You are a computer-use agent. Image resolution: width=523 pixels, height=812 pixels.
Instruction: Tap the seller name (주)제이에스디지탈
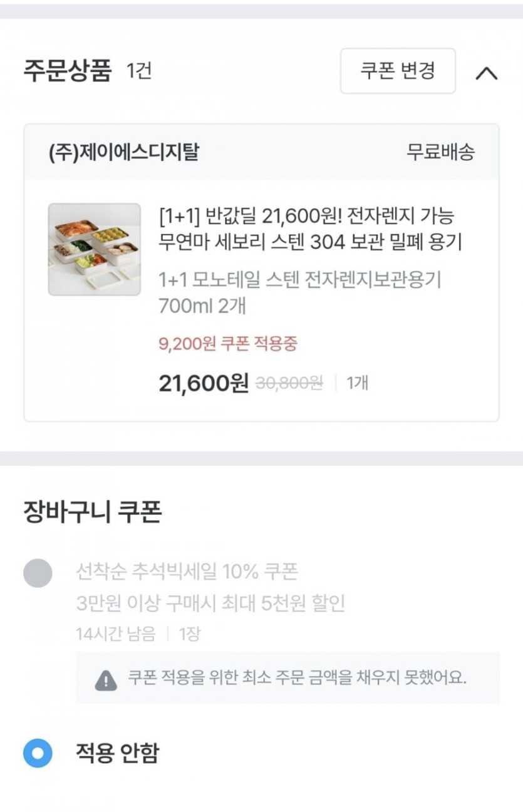click(125, 152)
